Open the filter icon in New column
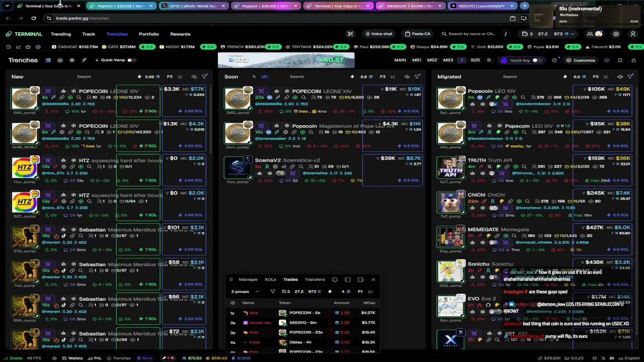Image resolution: width=644 pixels, height=362 pixels. coord(204,77)
